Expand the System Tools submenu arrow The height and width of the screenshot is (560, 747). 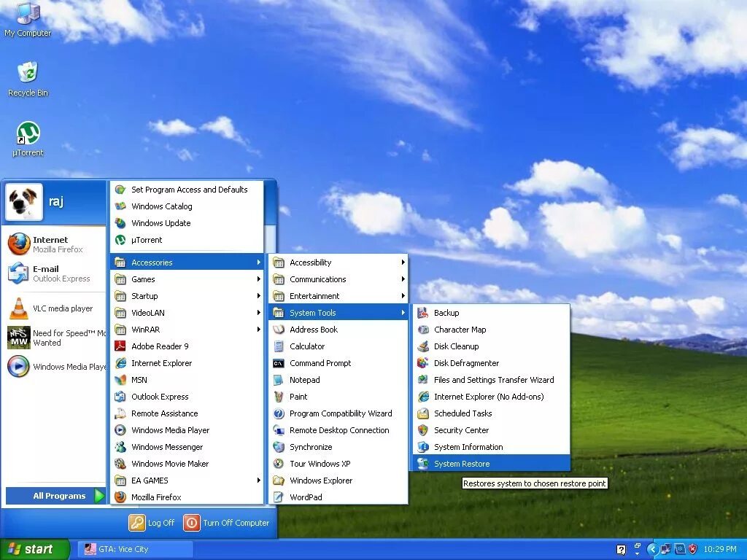(403, 312)
